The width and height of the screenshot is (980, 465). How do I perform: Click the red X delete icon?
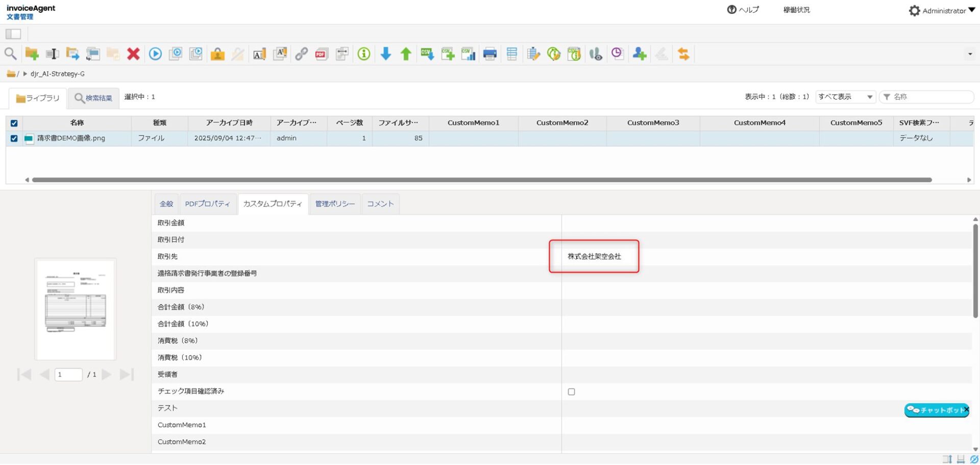[x=133, y=54]
